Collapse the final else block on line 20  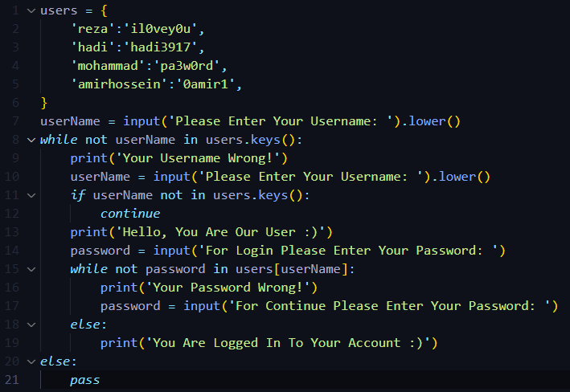31,361
